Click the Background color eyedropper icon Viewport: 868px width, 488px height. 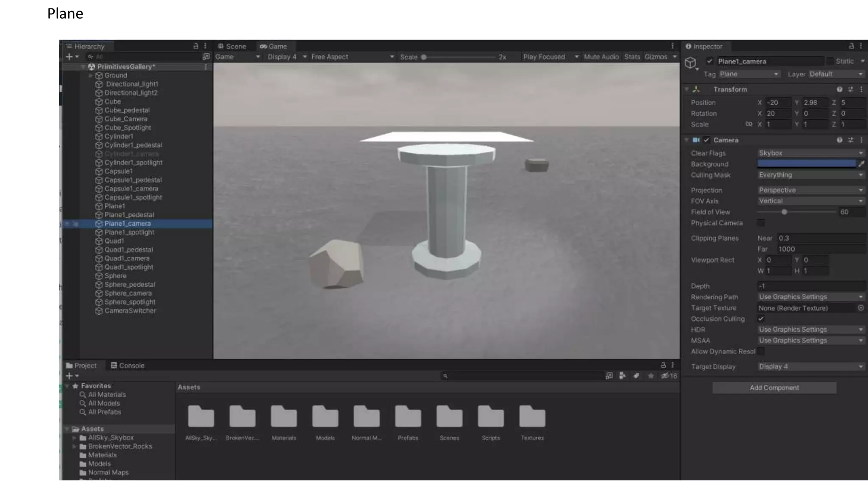pyautogui.click(x=861, y=164)
